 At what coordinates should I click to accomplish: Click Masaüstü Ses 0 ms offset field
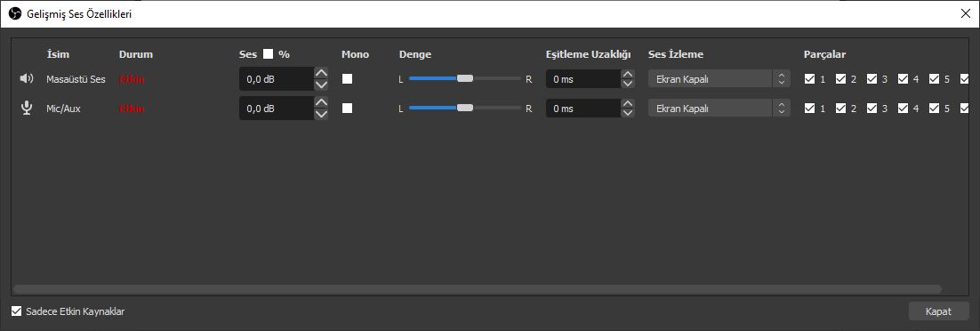point(583,79)
